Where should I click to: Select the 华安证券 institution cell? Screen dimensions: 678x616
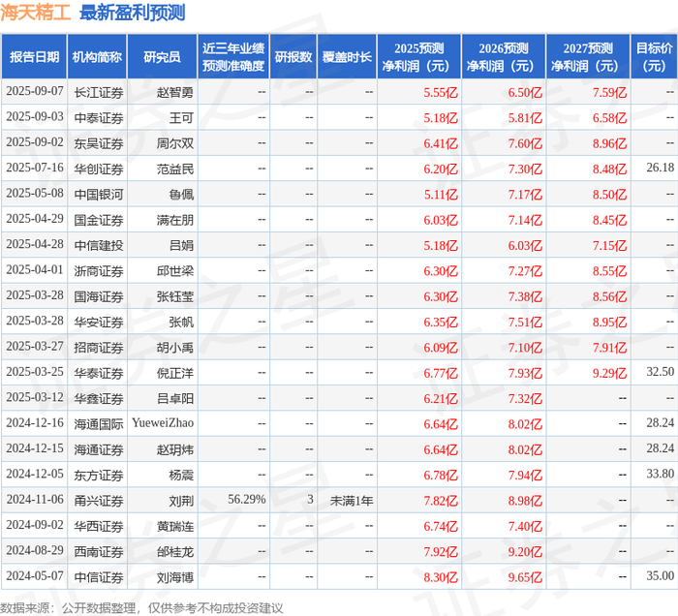tap(99, 322)
